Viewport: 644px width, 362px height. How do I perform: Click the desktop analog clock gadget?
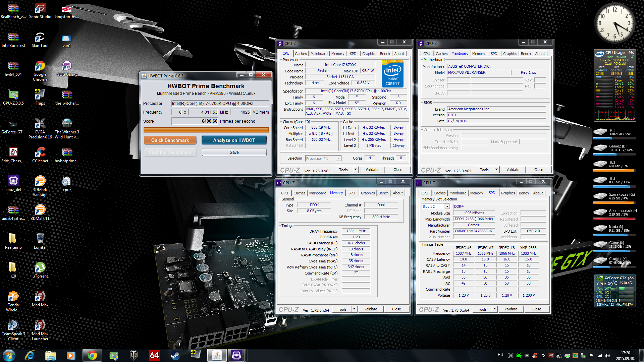[x=614, y=23]
